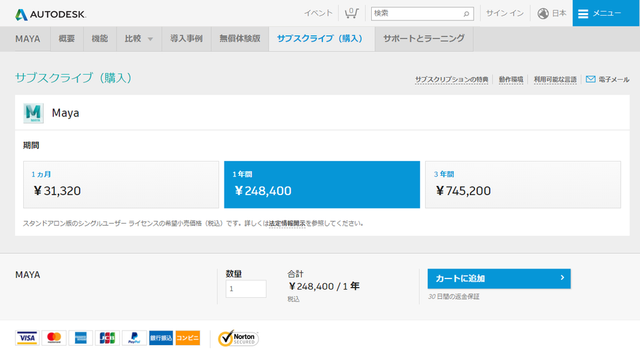Click the 銀行振込 payment icon
This screenshot has width=640, height=362.
[161, 338]
